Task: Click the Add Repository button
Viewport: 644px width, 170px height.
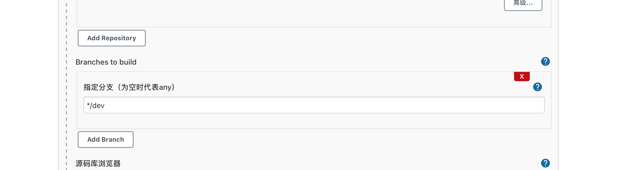Action: click(111, 38)
